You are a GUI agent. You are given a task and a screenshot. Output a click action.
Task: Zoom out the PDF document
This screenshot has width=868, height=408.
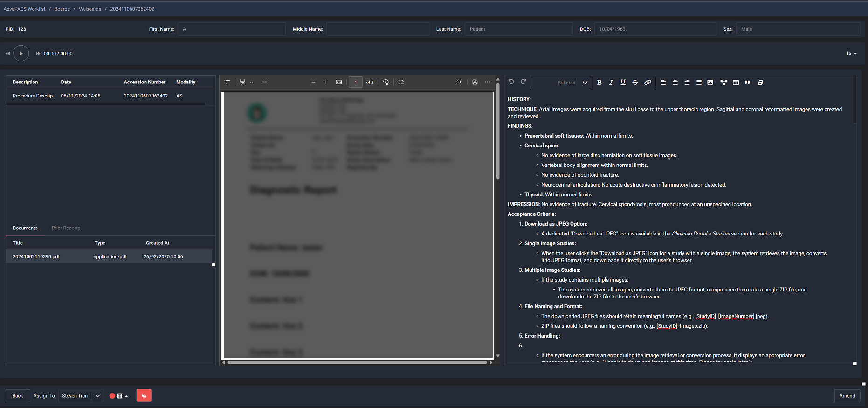pos(313,82)
